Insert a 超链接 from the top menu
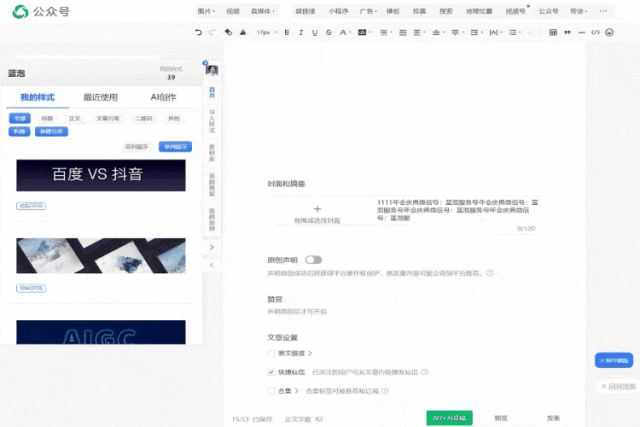Viewport: 640px width, 427px height. 305,11
